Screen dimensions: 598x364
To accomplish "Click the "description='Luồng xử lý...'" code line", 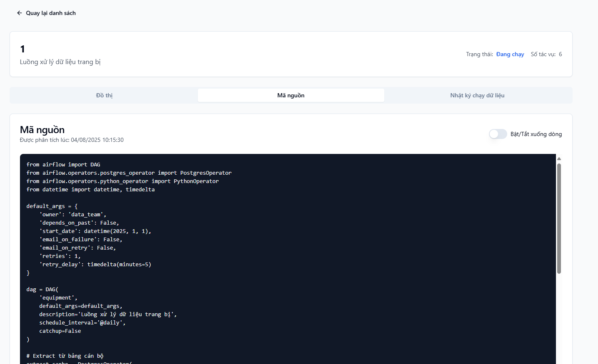I will pos(108,314).
